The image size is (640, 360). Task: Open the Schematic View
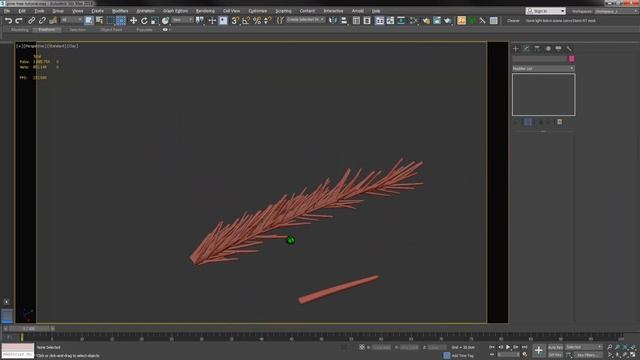pyautogui.click(x=401, y=20)
